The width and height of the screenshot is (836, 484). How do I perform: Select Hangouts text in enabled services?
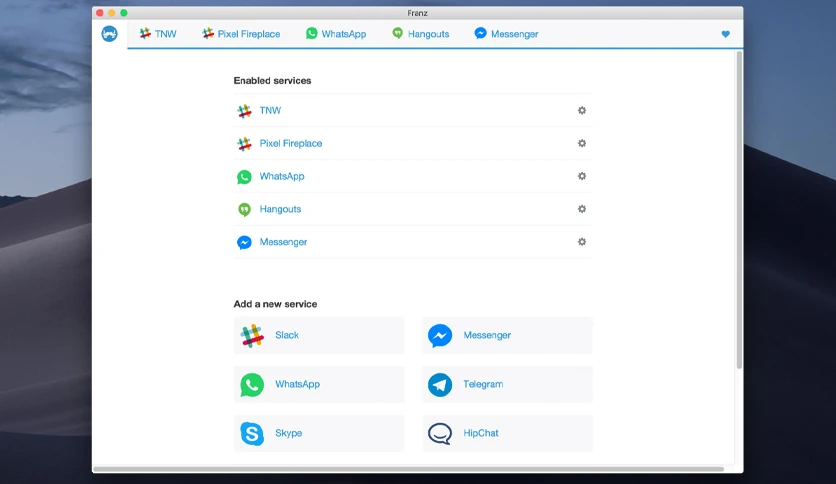click(280, 209)
